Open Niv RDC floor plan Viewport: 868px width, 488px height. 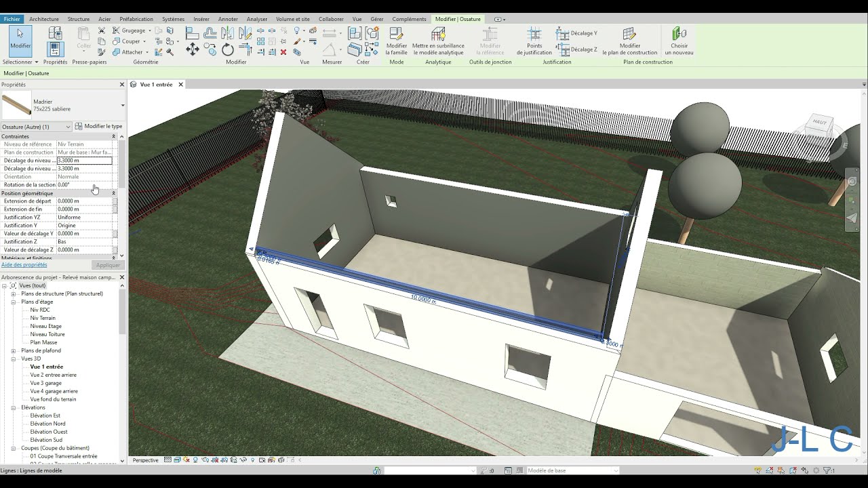[x=40, y=310]
